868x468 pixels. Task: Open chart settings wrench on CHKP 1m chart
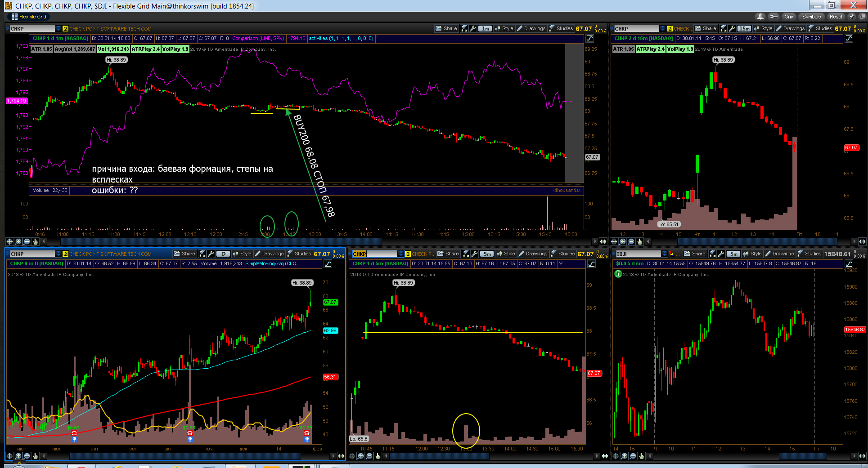(x=472, y=28)
